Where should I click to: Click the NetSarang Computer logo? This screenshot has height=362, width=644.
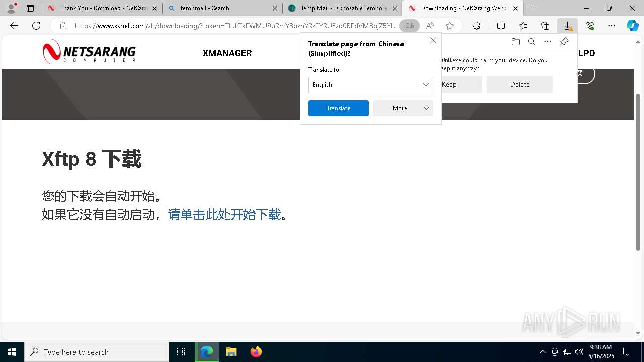(x=89, y=52)
